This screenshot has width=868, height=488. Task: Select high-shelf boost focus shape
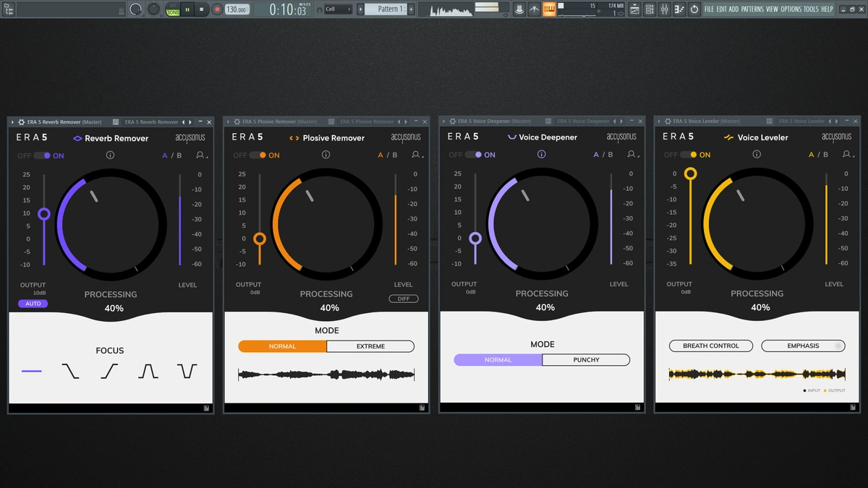point(109,371)
